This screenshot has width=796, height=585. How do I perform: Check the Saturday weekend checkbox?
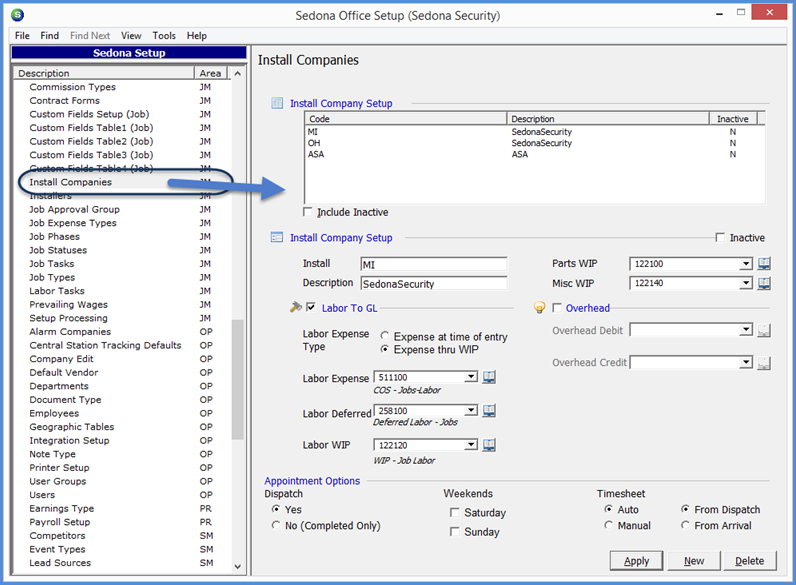455,512
